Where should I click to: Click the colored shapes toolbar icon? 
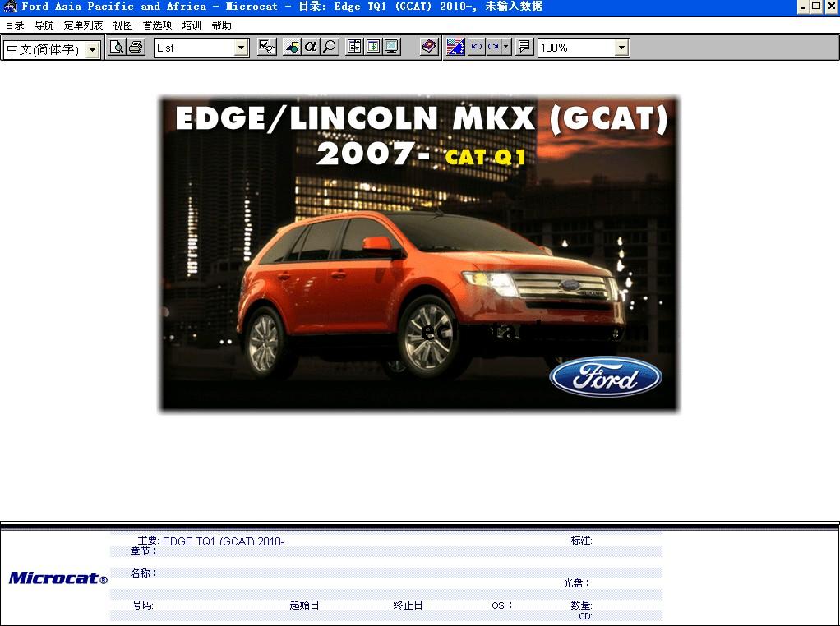pyautogui.click(x=292, y=47)
